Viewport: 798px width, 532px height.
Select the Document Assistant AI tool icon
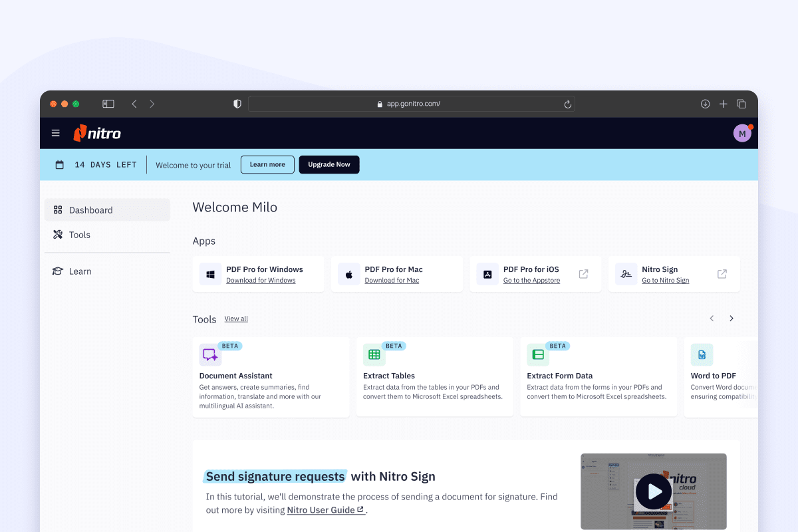pyautogui.click(x=209, y=354)
